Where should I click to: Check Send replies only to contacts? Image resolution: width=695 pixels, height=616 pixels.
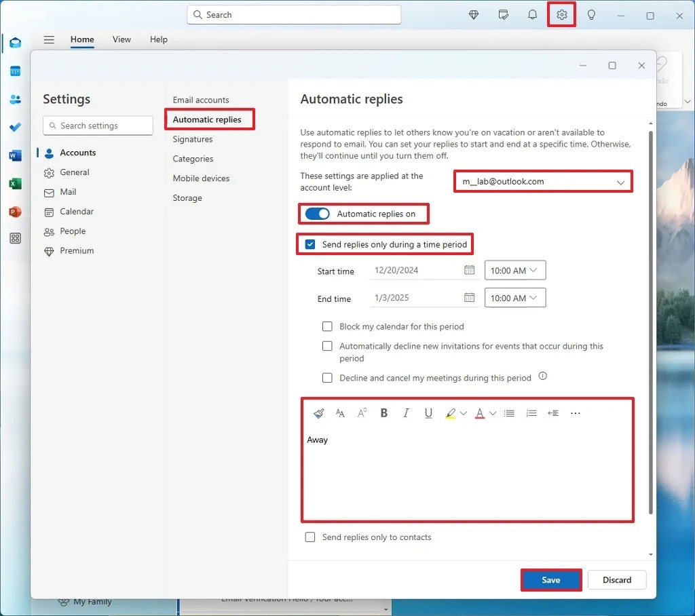pos(310,537)
